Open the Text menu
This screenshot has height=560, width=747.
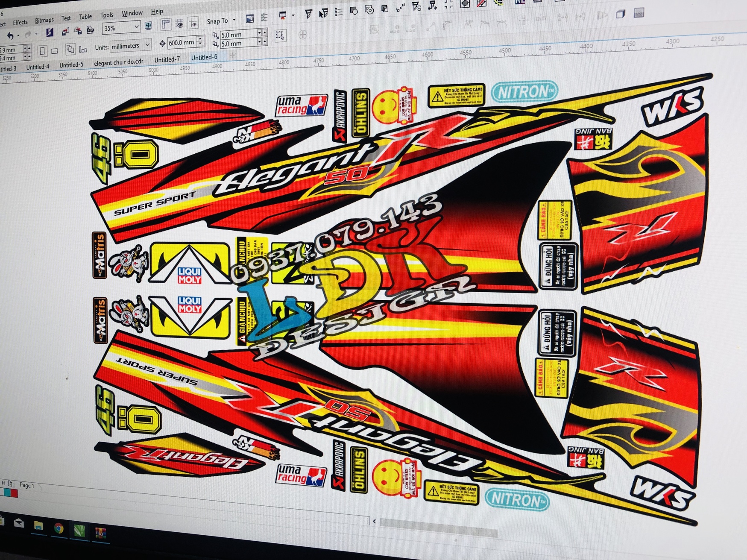[66, 18]
